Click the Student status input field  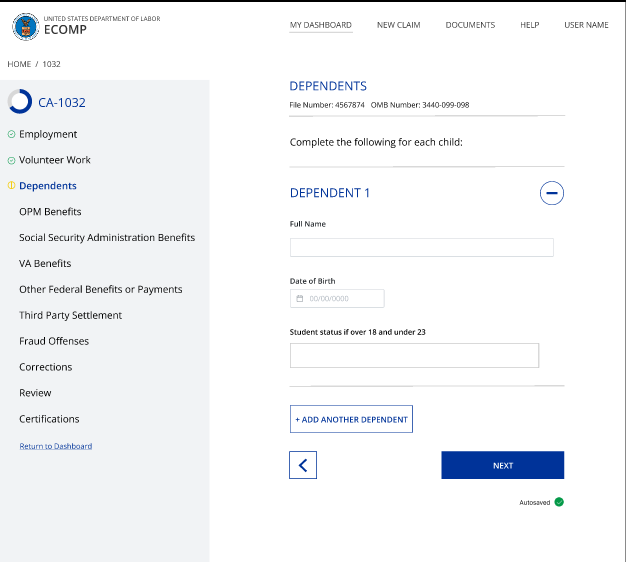[x=414, y=355]
